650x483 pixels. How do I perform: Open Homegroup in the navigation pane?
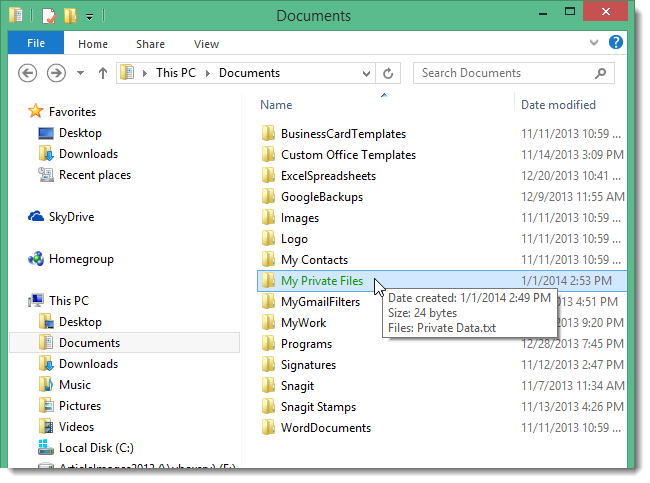tap(81, 259)
